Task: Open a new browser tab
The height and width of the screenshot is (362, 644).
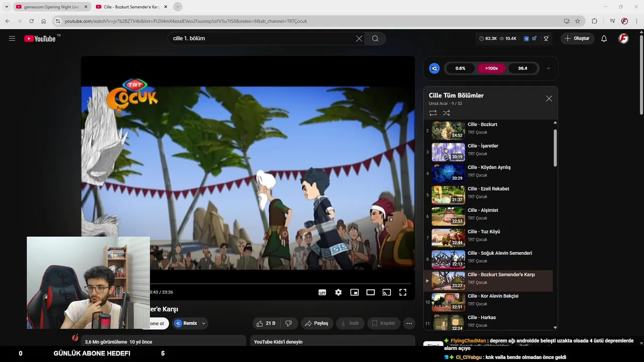Action: (178, 7)
